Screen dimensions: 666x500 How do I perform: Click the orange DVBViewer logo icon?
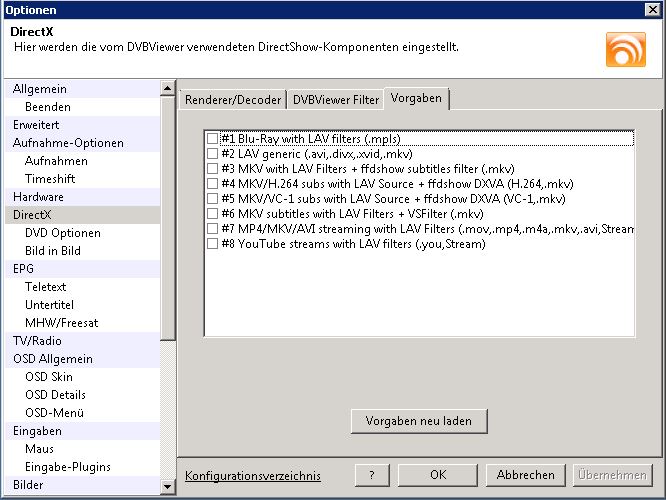tap(625, 49)
